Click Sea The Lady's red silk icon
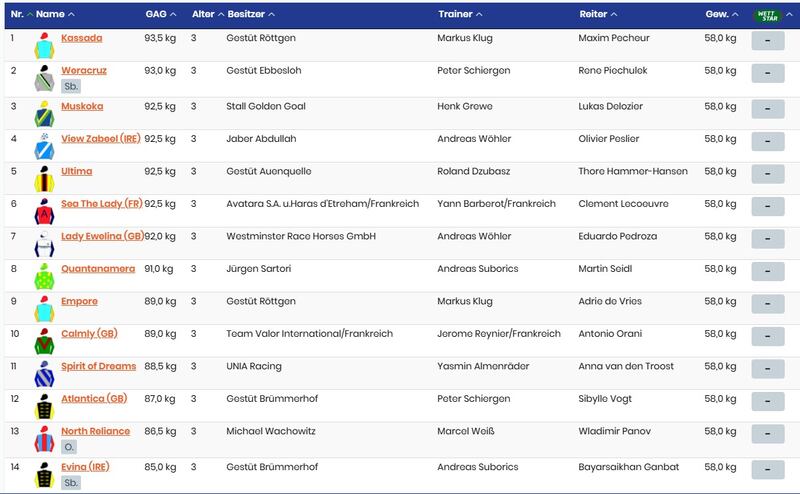This screenshot has width=800, height=494. click(x=44, y=211)
